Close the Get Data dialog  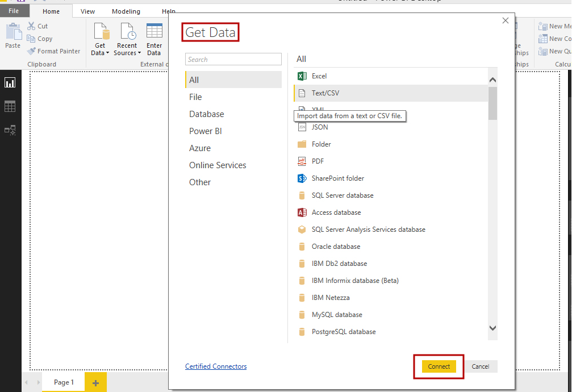pos(505,20)
